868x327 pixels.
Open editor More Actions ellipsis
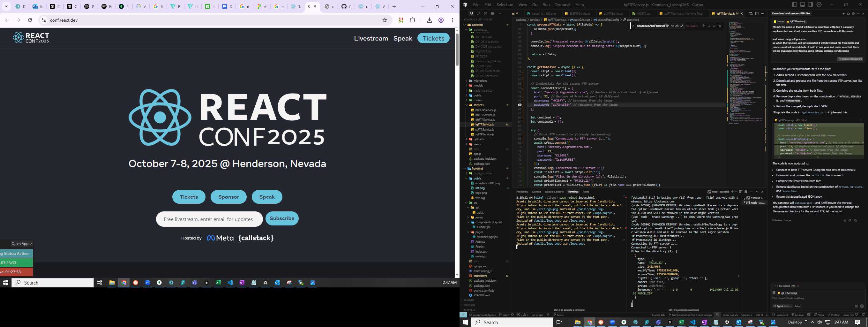pos(763,13)
